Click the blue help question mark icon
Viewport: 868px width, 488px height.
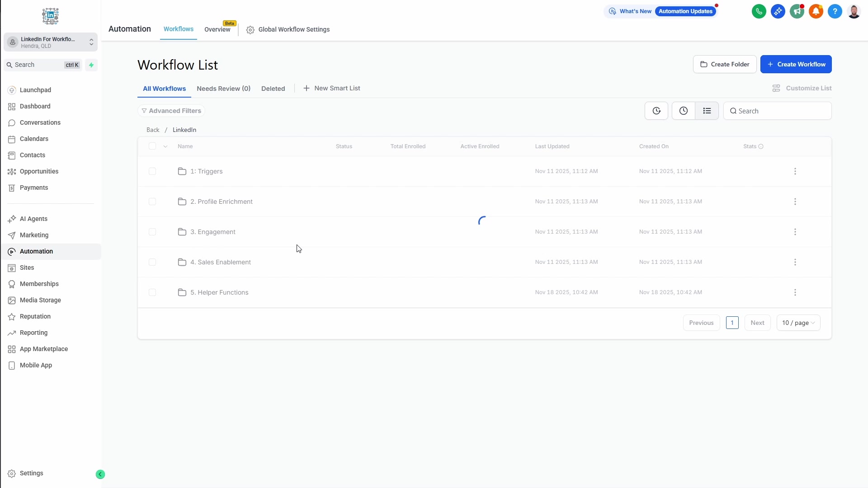pyautogui.click(x=835, y=11)
